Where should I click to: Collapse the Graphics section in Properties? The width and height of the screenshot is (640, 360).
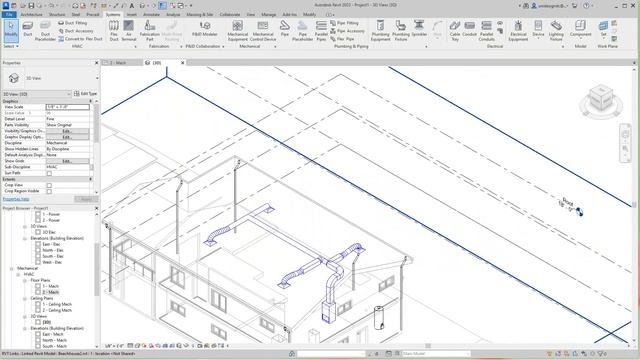pos(91,101)
